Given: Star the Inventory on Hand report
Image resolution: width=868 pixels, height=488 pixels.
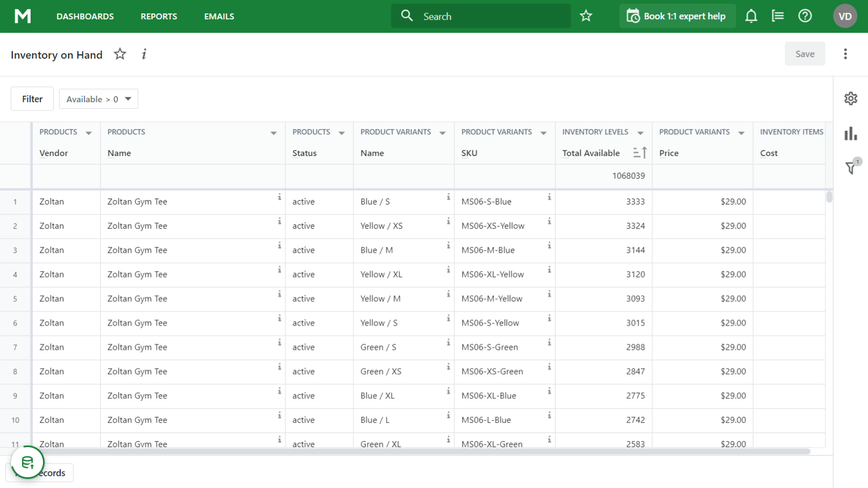Looking at the screenshot, I should tap(120, 54).
